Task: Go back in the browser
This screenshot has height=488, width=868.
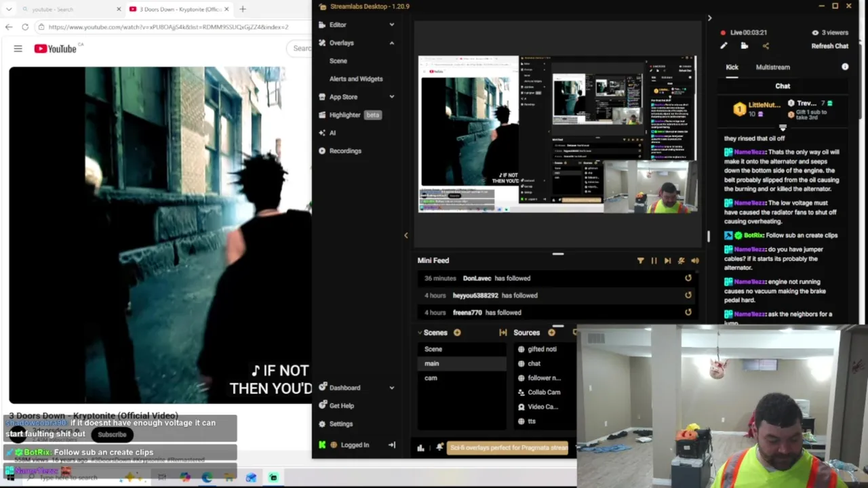Action: coord(8,27)
